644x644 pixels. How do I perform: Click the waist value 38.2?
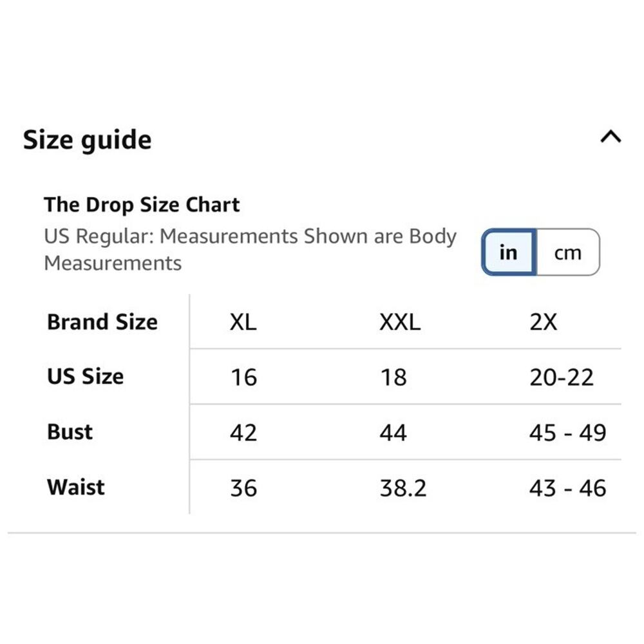pos(403,488)
